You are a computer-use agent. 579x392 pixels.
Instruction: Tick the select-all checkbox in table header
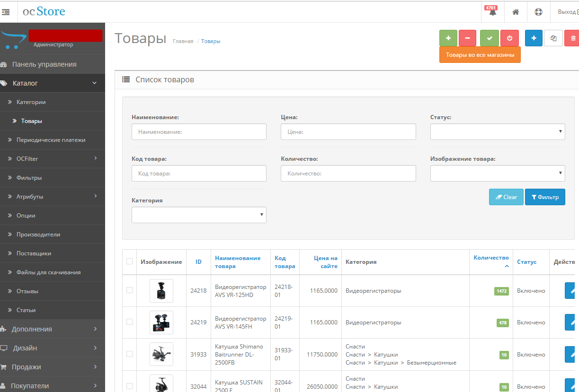click(x=129, y=261)
